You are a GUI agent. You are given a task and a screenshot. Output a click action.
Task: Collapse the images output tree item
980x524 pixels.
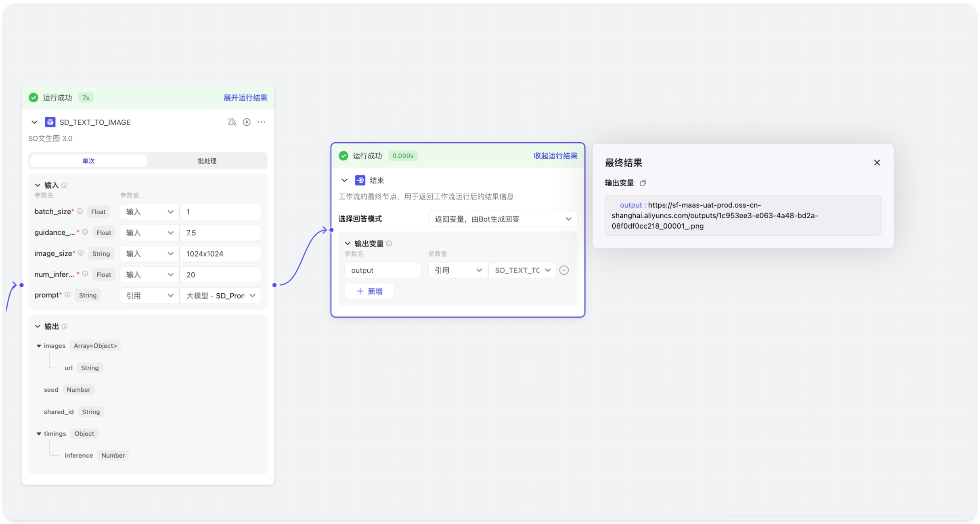click(x=39, y=346)
